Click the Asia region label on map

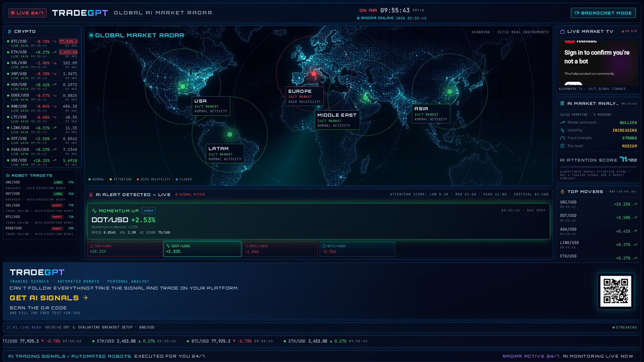(431, 114)
